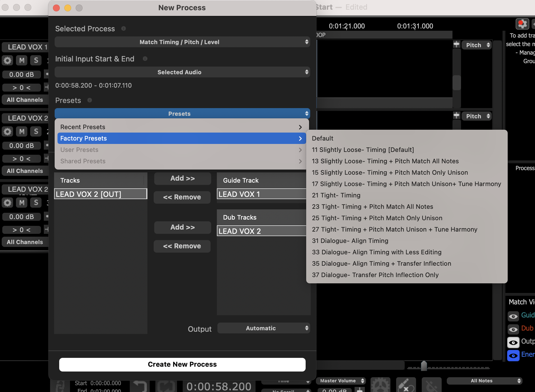Toggle the Energy visibility eye icon
The width and height of the screenshot is (535, 392).
[x=513, y=355]
